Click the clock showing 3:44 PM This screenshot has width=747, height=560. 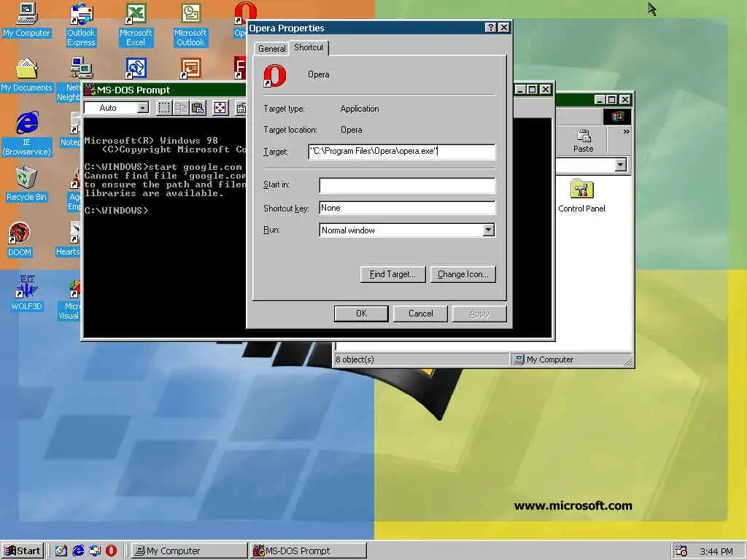(716, 551)
